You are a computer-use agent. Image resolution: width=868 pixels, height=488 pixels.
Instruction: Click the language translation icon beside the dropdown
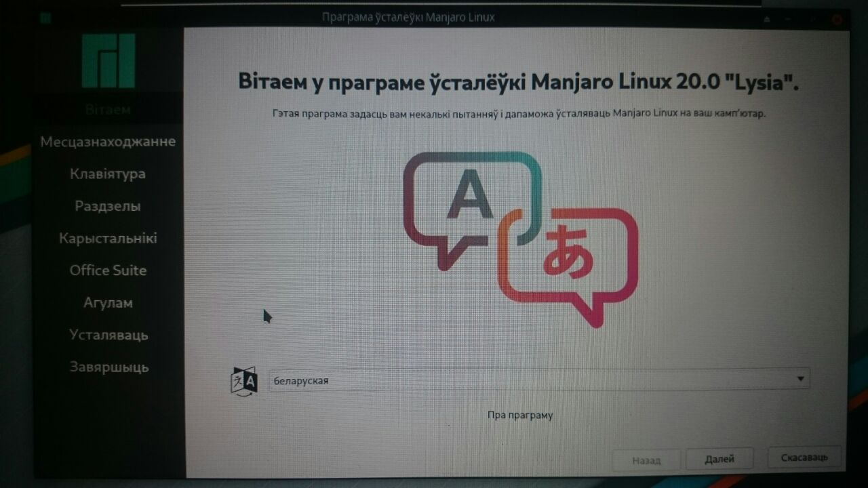pos(244,380)
